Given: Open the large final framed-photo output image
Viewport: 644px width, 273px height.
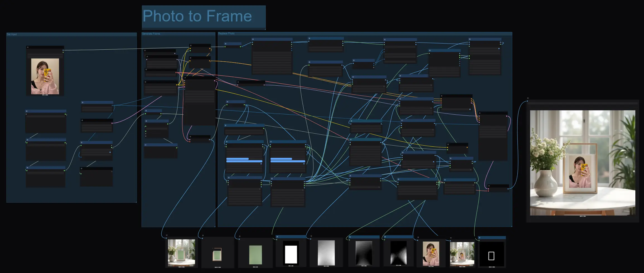Looking at the screenshot, I should point(582,163).
